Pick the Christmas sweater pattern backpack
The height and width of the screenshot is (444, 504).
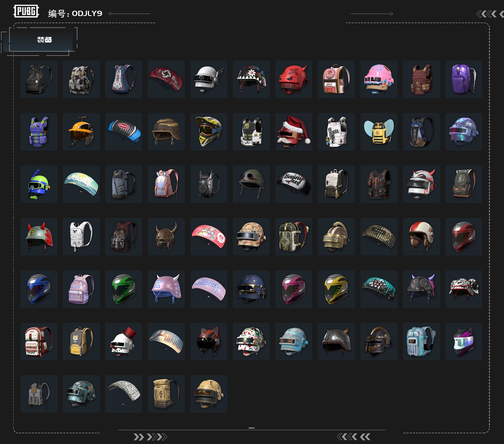tap(39, 341)
